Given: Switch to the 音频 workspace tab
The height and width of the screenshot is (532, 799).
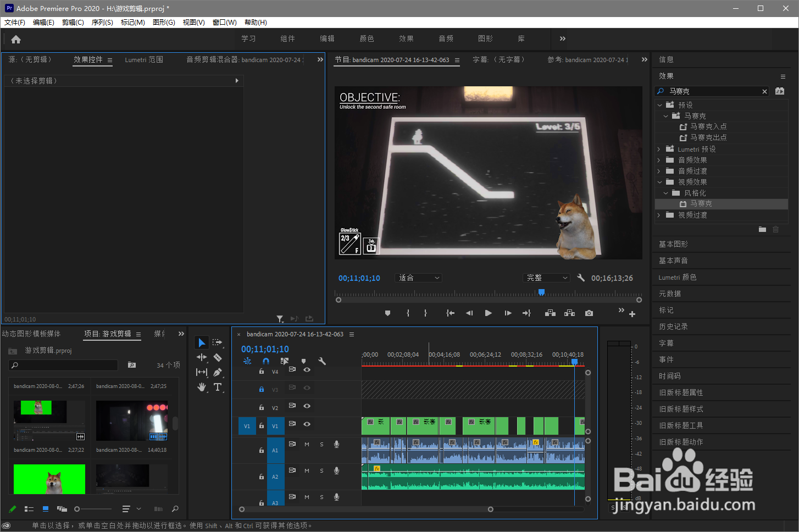Looking at the screenshot, I should pyautogui.click(x=446, y=38).
